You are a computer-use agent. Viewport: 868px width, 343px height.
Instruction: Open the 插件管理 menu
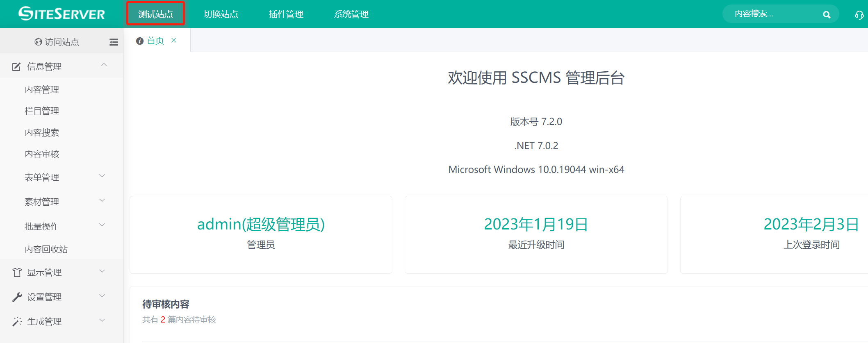coord(286,14)
